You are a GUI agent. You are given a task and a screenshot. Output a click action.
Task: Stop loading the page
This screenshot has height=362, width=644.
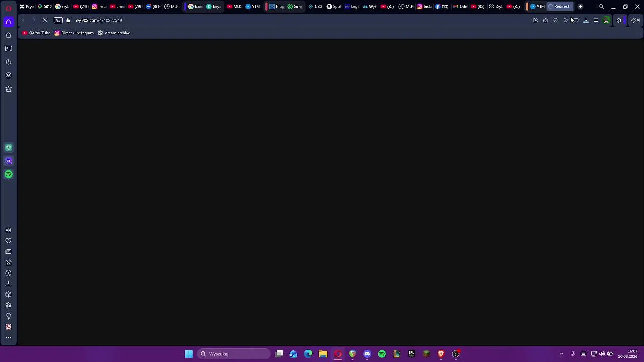point(45,20)
